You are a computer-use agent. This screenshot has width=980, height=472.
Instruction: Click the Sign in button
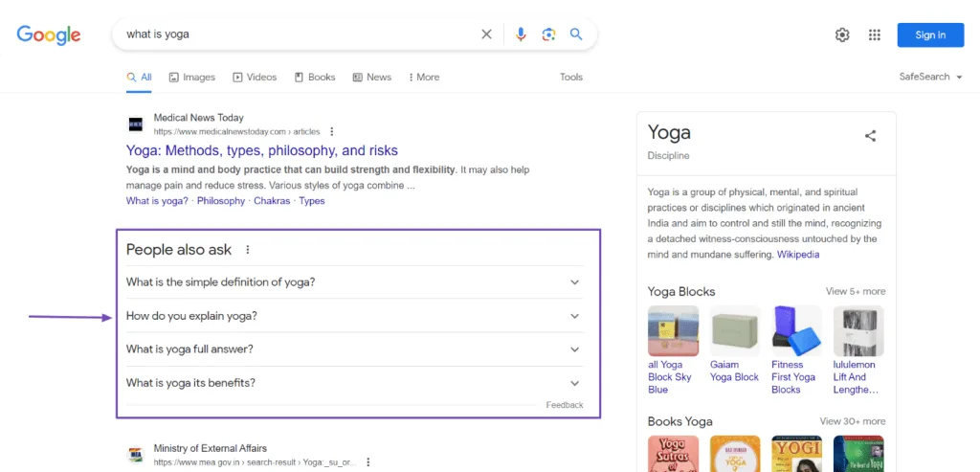(930, 35)
